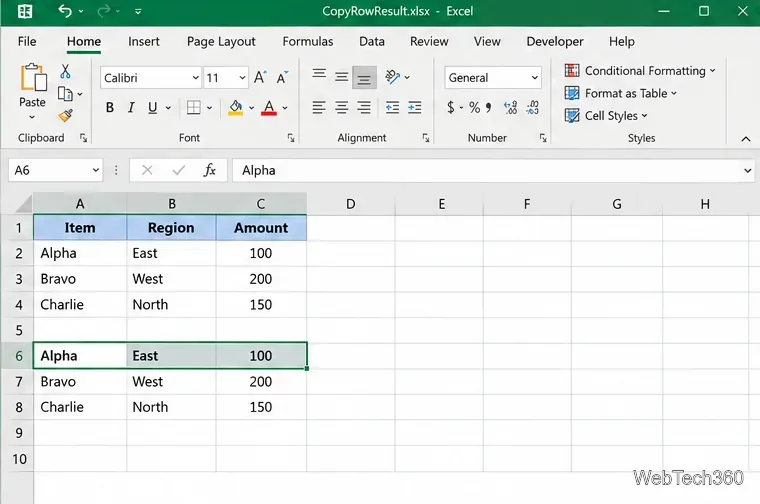Click the Orientation text angle icon

coord(392,77)
